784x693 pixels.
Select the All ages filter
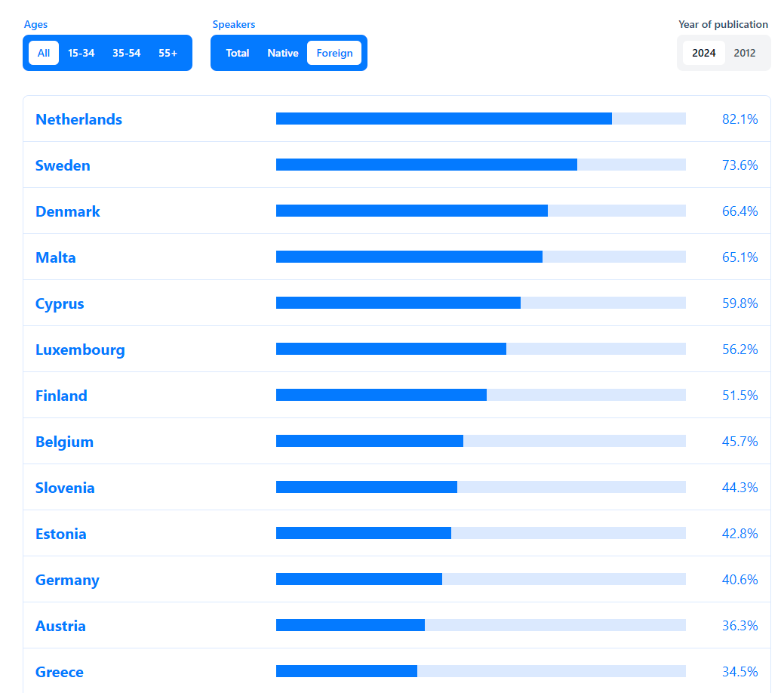point(44,53)
